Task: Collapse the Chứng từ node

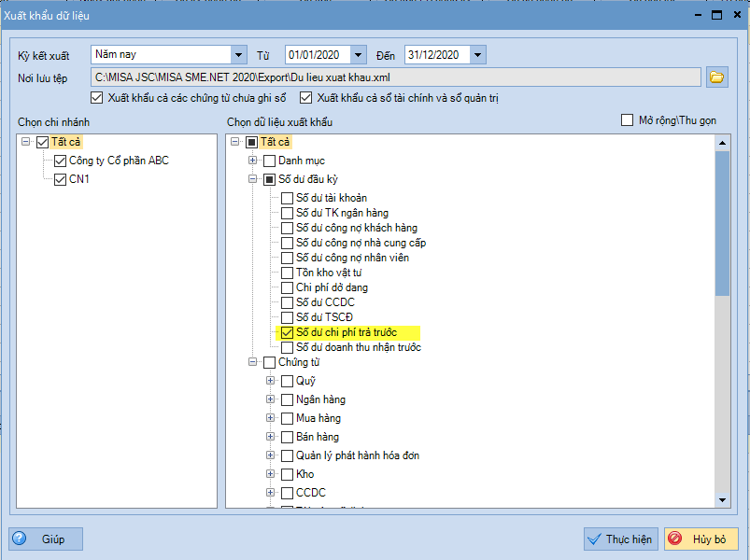Action: tap(252, 362)
